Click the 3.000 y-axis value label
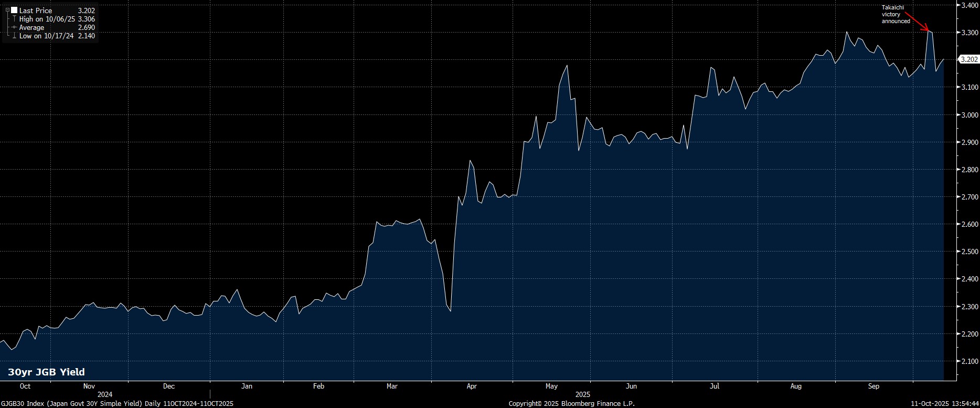 967,115
